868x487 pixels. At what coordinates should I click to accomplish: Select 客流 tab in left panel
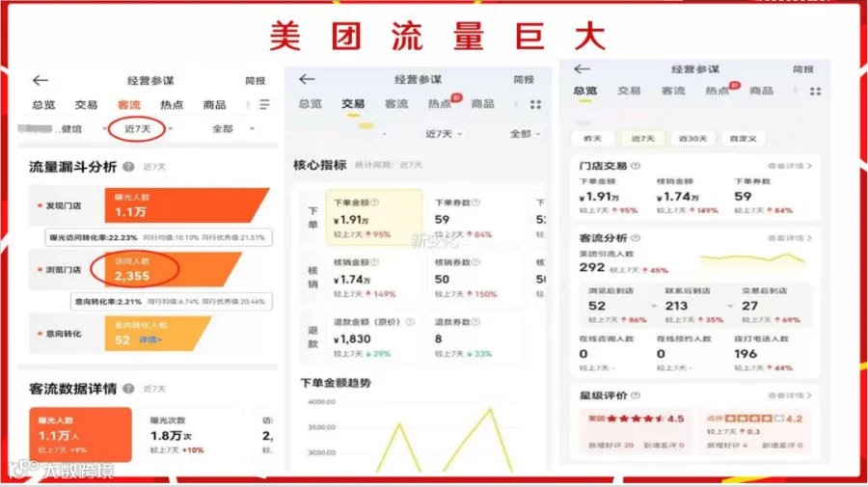(129, 104)
